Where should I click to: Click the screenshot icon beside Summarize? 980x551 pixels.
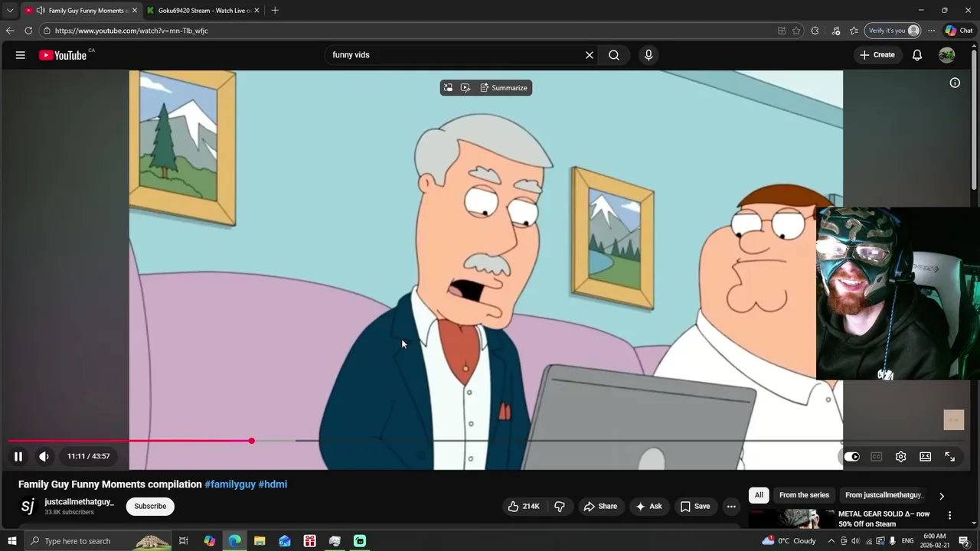pyautogui.click(x=465, y=88)
